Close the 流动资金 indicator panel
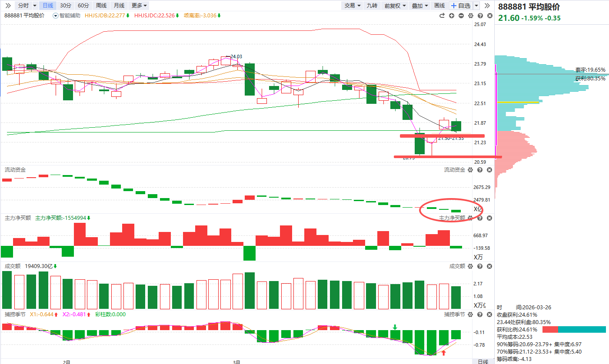The height and width of the screenshot is (364, 609). (489, 170)
